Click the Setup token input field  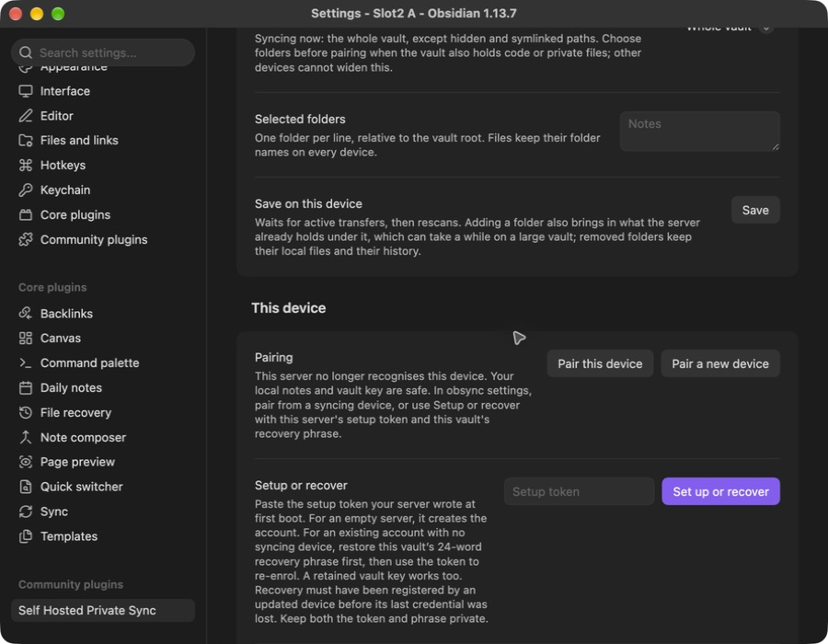580,491
